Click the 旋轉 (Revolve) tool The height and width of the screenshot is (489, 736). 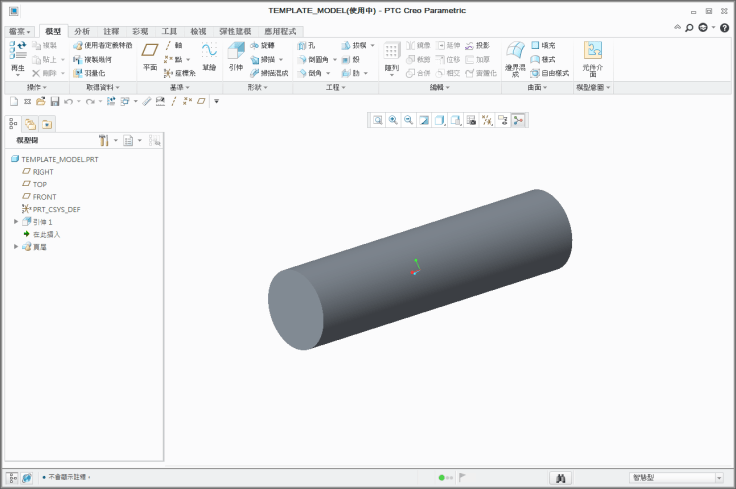pyautogui.click(x=262, y=46)
